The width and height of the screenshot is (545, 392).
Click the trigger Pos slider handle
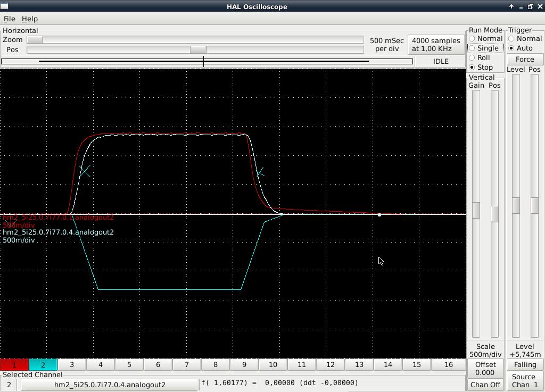point(534,205)
